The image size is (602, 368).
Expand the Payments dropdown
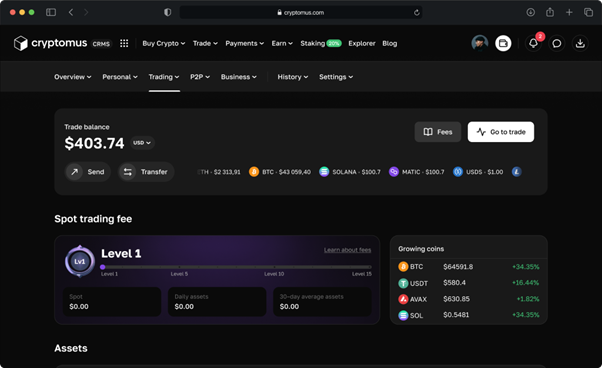245,43
